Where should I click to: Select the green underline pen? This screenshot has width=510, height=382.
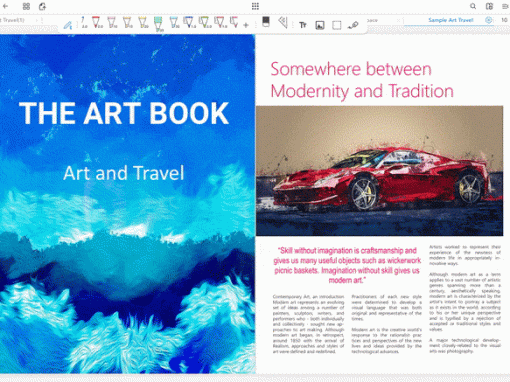point(204,22)
